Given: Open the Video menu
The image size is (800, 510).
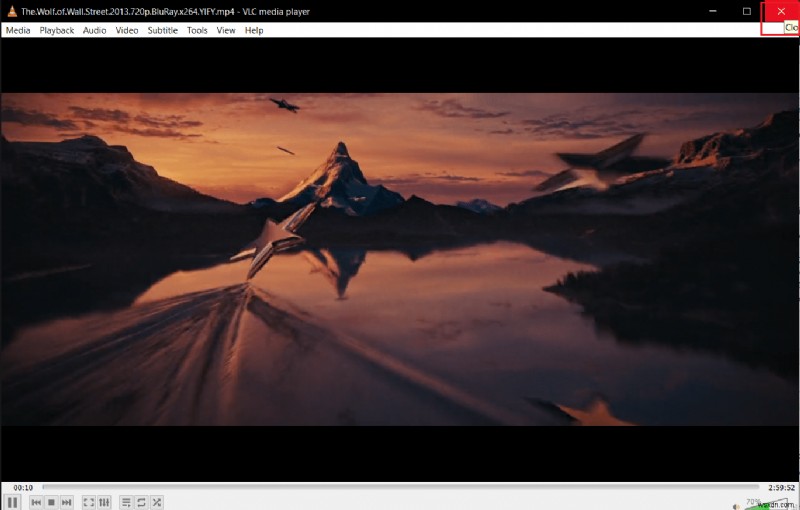Looking at the screenshot, I should tap(127, 30).
